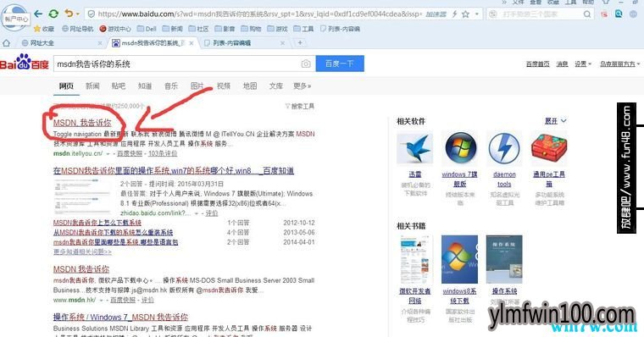The height and width of the screenshot is (337, 644).
Task: Expand dropdown arrow beside www.msdn.hk
Action: click(x=102, y=301)
